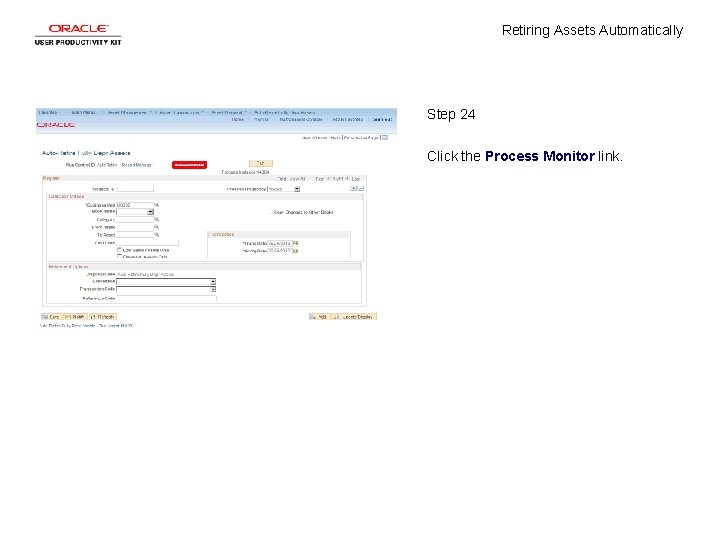The image size is (720, 540).
Task: Open calendar icon next to Acctg Date
Action: (296, 251)
